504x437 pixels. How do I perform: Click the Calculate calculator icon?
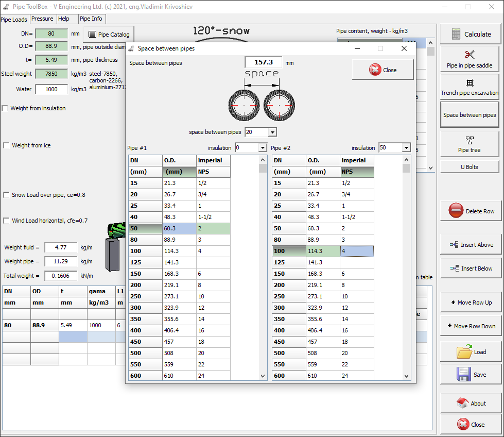(456, 34)
